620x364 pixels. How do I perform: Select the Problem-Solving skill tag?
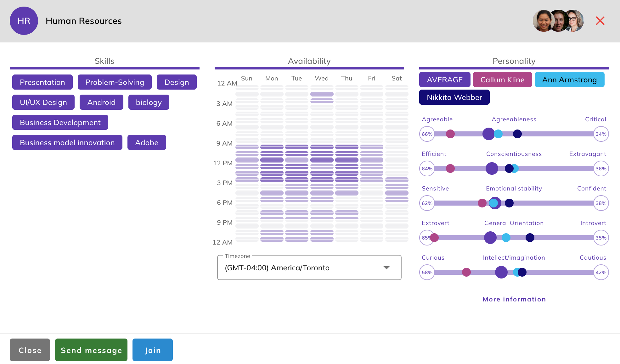click(115, 82)
